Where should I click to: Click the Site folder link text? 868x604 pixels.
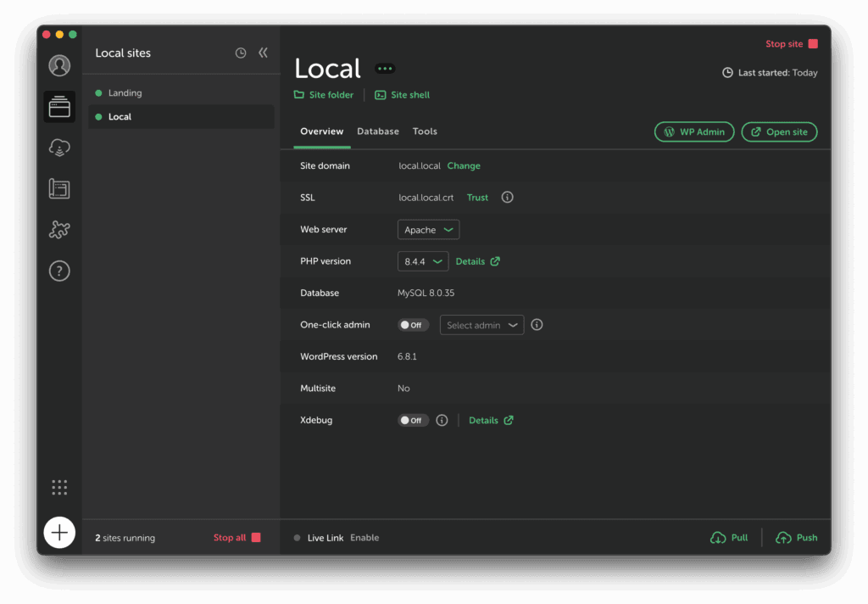click(x=331, y=95)
